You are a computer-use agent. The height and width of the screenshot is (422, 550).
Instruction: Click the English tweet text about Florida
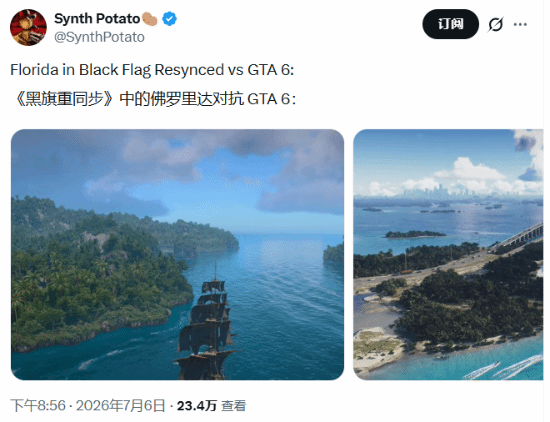click(152, 70)
